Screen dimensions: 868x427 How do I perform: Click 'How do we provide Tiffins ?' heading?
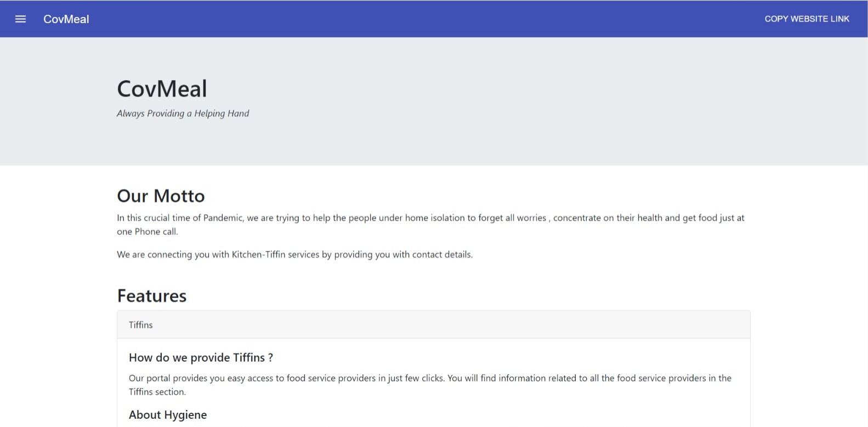click(x=201, y=358)
